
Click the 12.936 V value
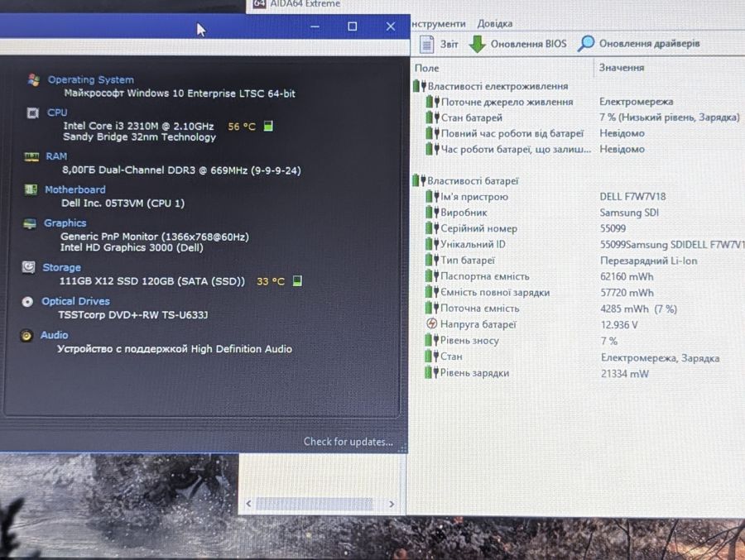(x=619, y=325)
